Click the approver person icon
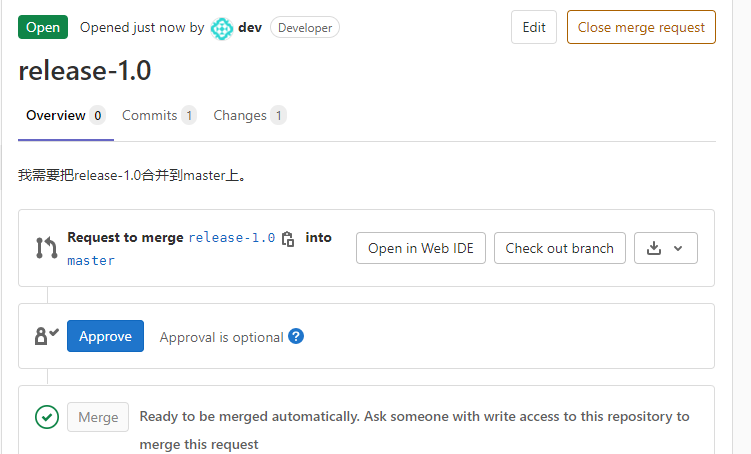The height and width of the screenshot is (454, 751). [46, 337]
